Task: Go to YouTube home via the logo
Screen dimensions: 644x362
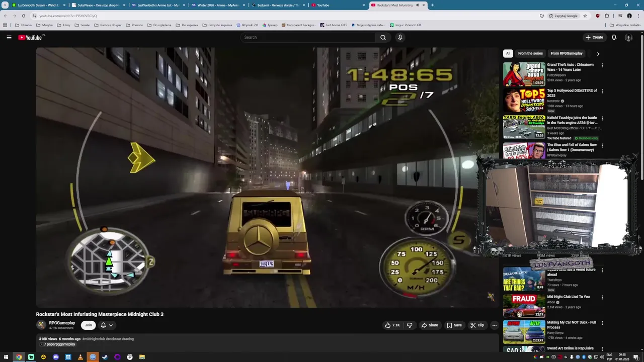Action: point(31,37)
